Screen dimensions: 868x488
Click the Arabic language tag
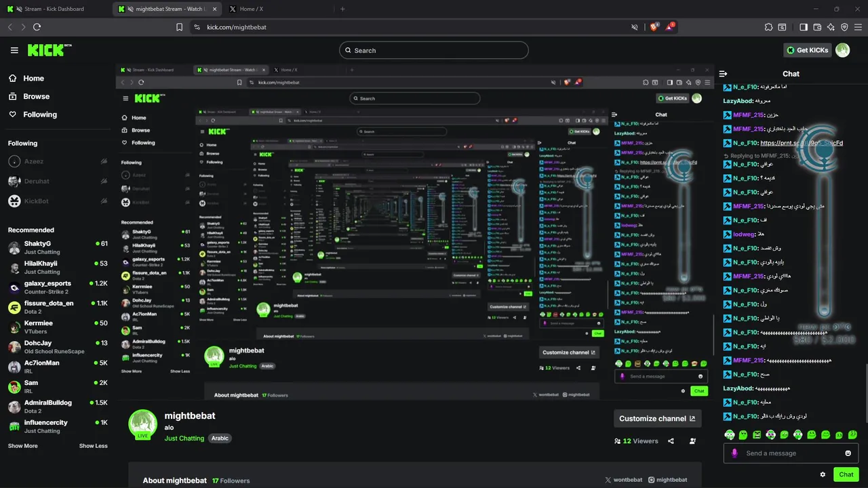[220, 439]
